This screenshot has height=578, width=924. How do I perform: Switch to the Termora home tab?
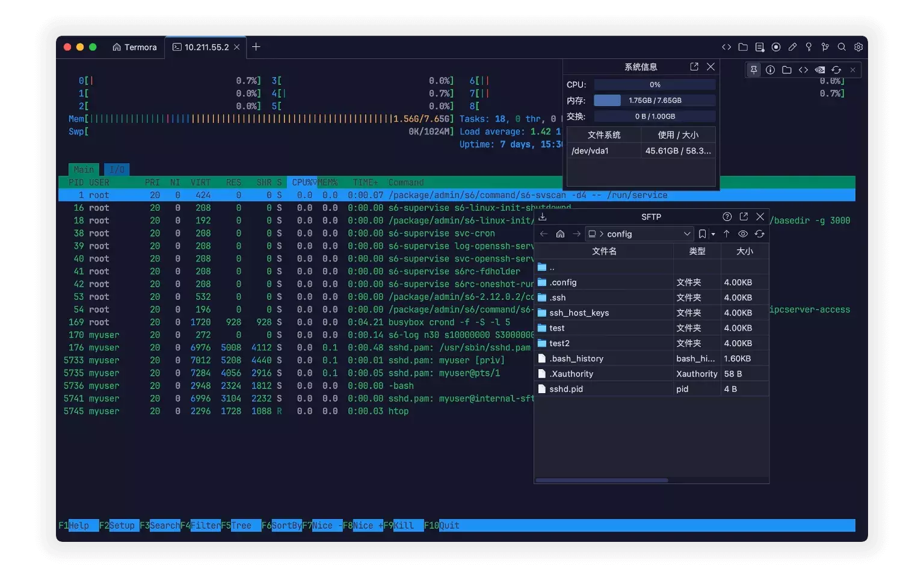coord(134,47)
